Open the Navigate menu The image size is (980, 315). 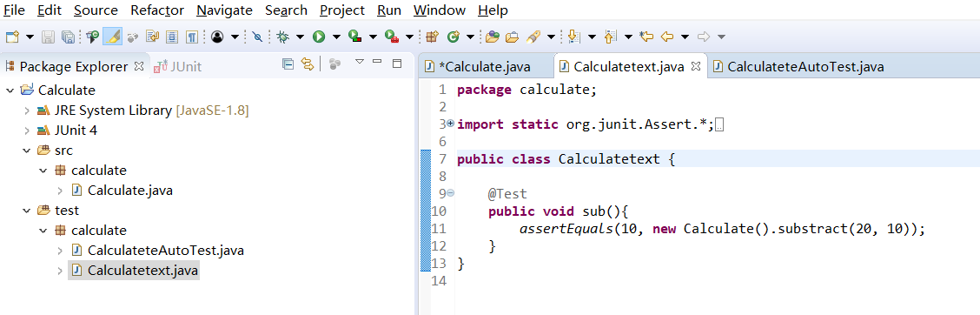point(224,10)
